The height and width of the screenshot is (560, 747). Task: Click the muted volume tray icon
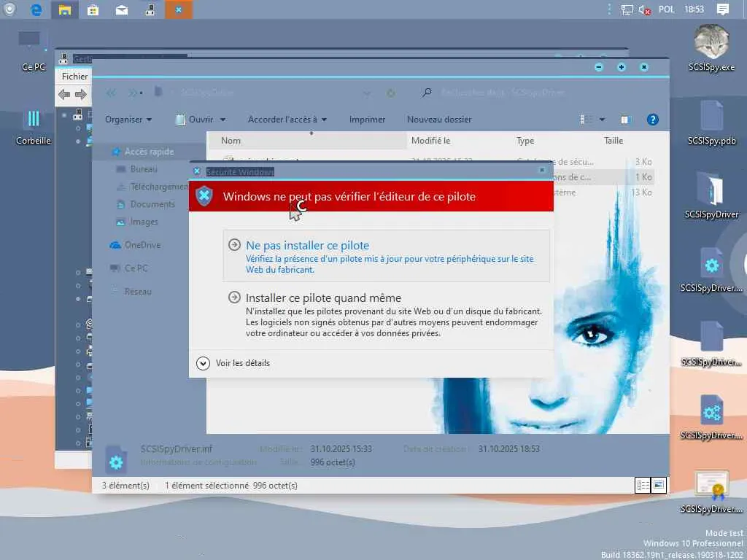[x=645, y=9]
